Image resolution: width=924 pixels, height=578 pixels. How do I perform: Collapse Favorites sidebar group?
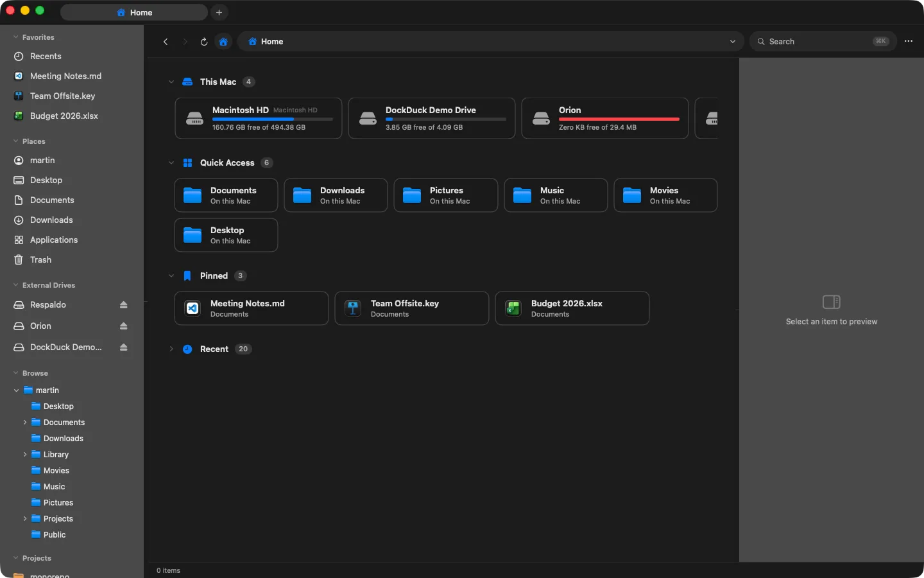click(x=16, y=37)
